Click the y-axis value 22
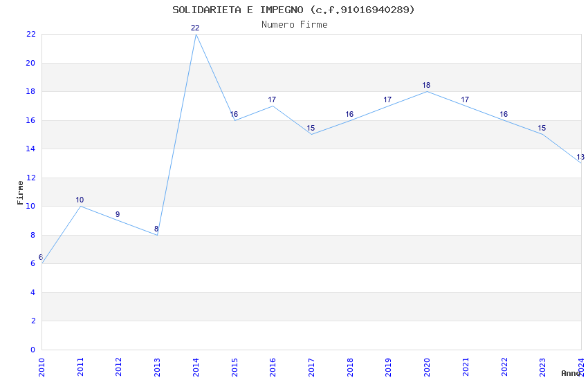Viewport: 588px width, 380px height. (x=30, y=34)
